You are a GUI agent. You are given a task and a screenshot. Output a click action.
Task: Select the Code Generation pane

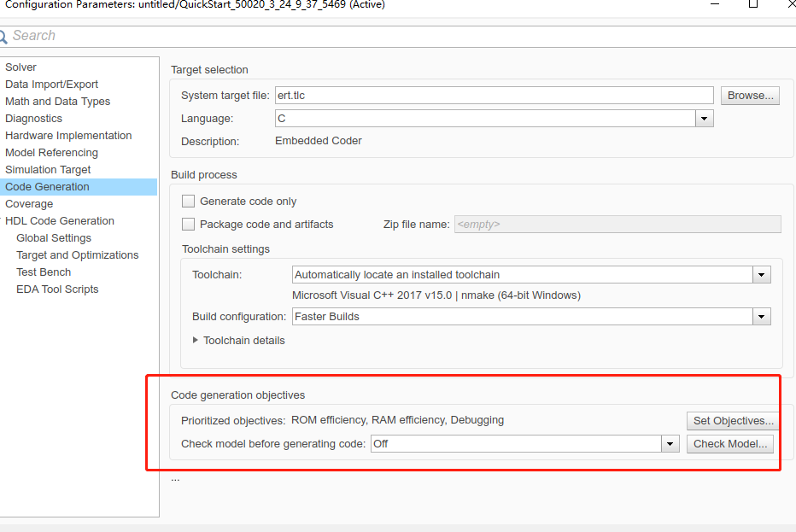pyautogui.click(x=79, y=187)
